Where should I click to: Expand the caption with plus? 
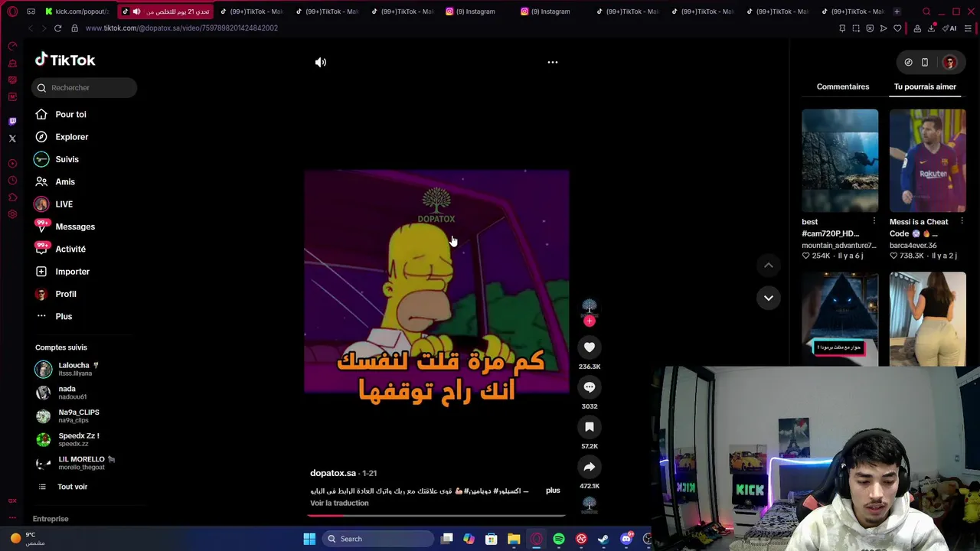tap(553, 491)
